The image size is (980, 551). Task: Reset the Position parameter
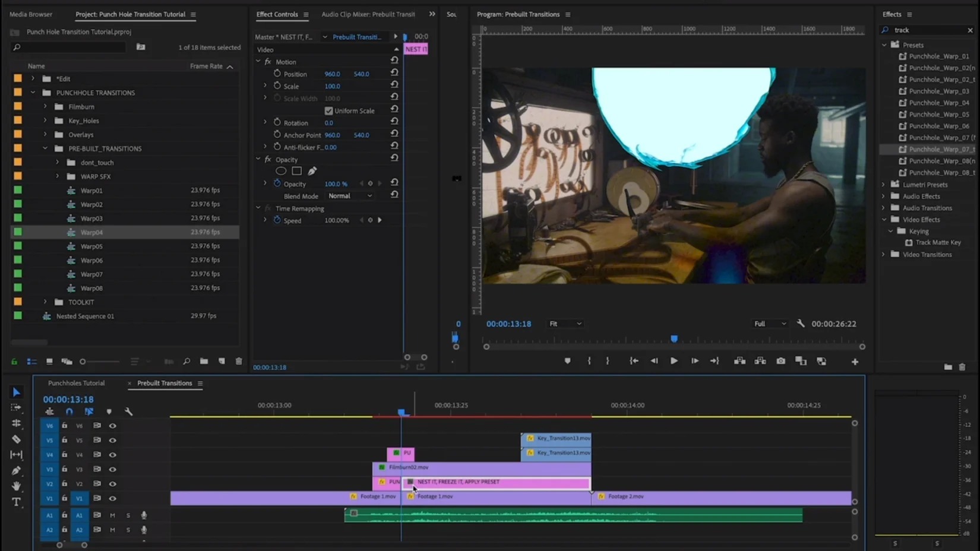pos(394,73)
